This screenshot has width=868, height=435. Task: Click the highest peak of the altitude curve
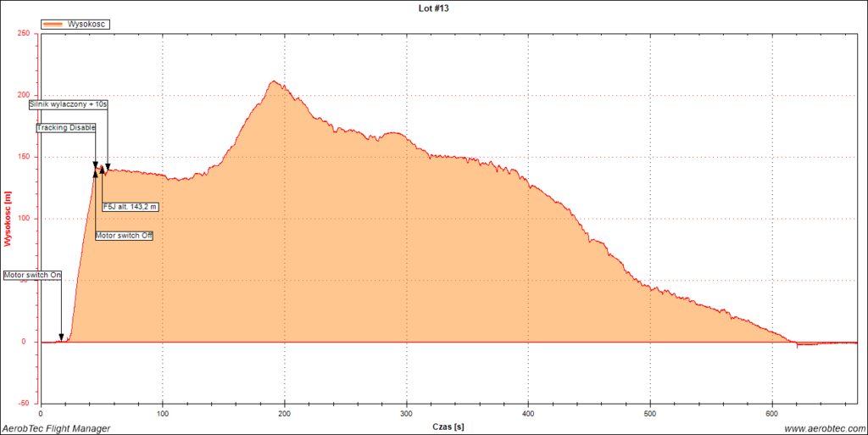(273, 81)
